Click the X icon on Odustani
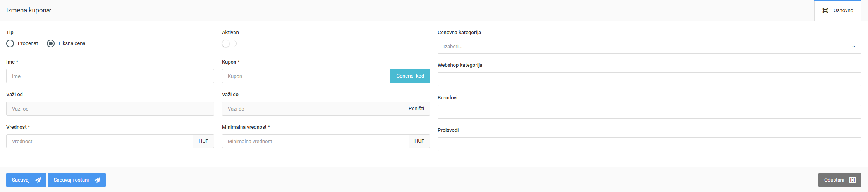 [853, 180]
